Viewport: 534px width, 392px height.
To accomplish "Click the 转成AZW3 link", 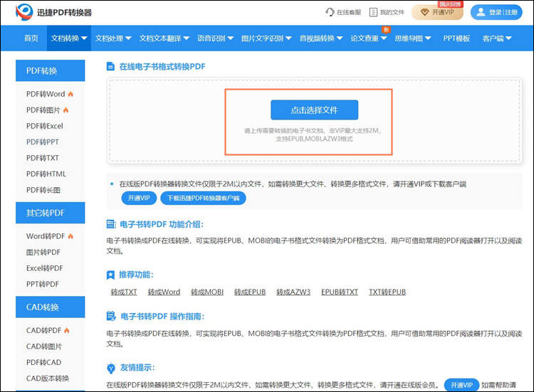I will pos(293,292).
